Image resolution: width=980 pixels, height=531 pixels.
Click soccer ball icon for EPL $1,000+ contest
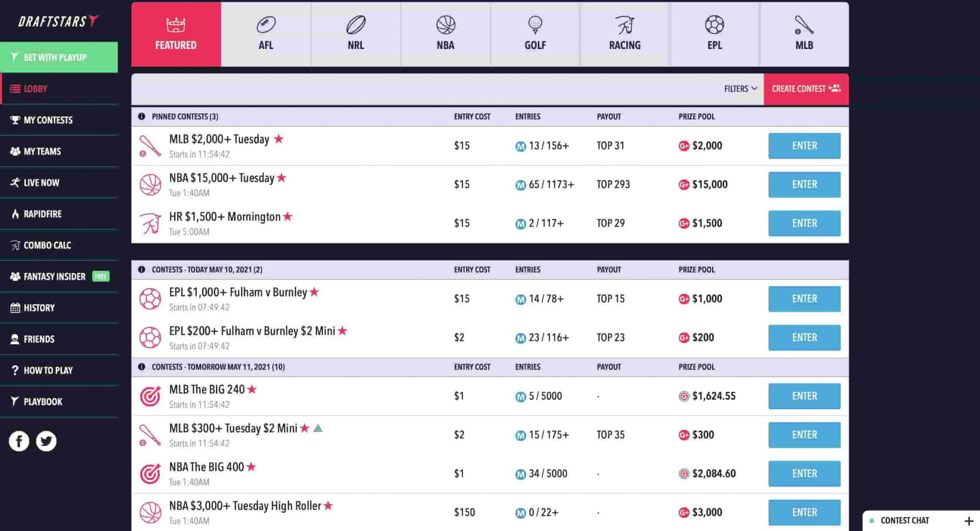click(x=150, y=299)
